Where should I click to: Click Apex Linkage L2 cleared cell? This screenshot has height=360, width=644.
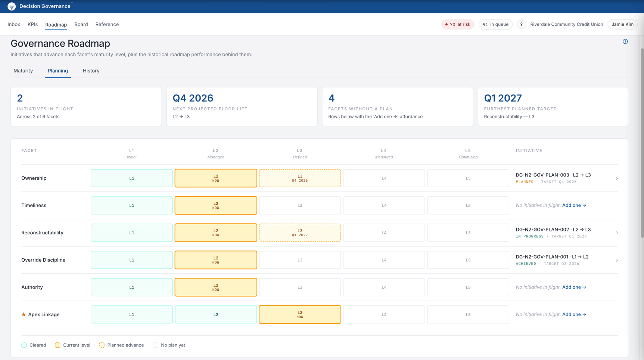(x=216, y=314)
